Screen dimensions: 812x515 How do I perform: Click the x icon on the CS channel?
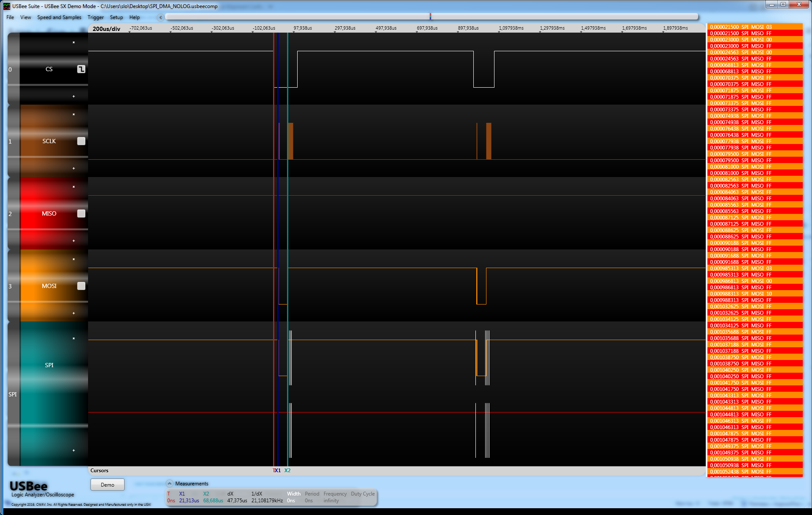[x=74, y=42]
